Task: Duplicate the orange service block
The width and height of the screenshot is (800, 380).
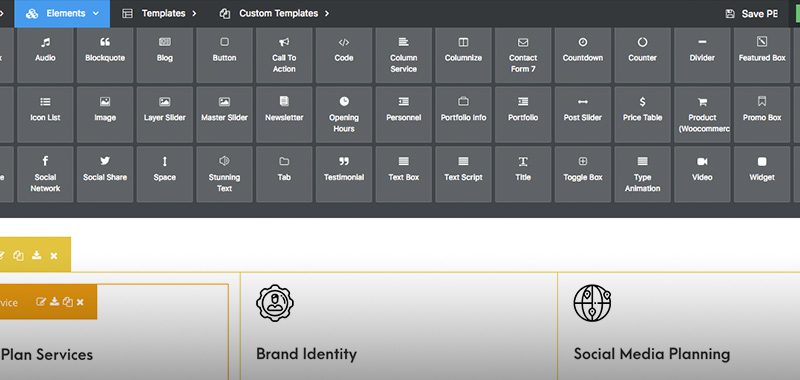Action: [x=67, y=302]
